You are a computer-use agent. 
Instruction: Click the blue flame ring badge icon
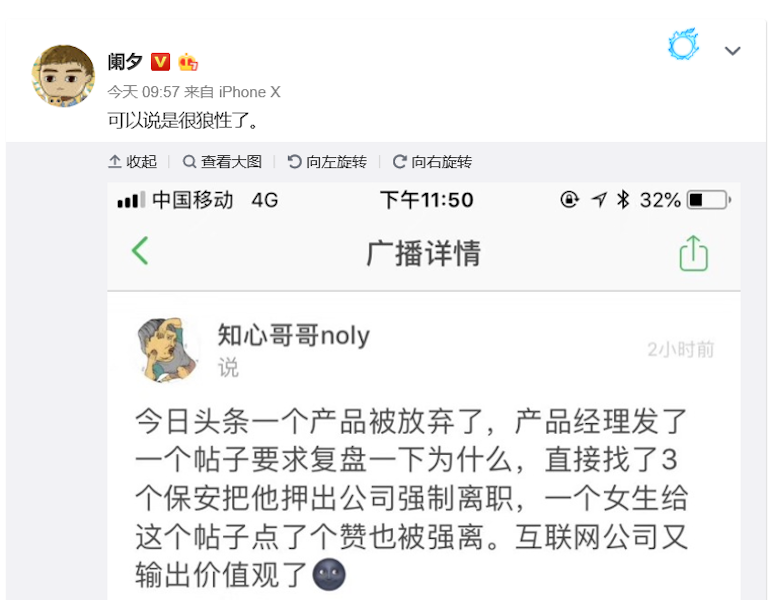click(683, 45)
